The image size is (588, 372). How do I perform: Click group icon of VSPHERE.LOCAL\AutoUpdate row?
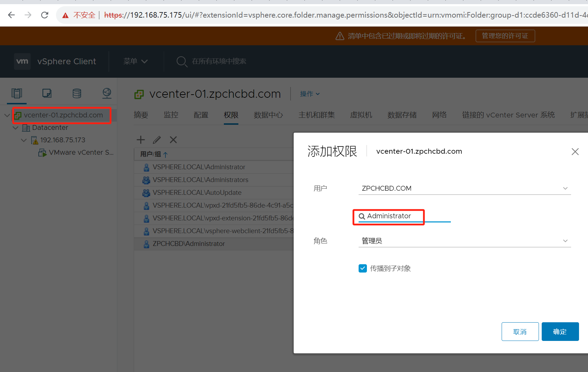pyautogui.click(x=146, y=193)
